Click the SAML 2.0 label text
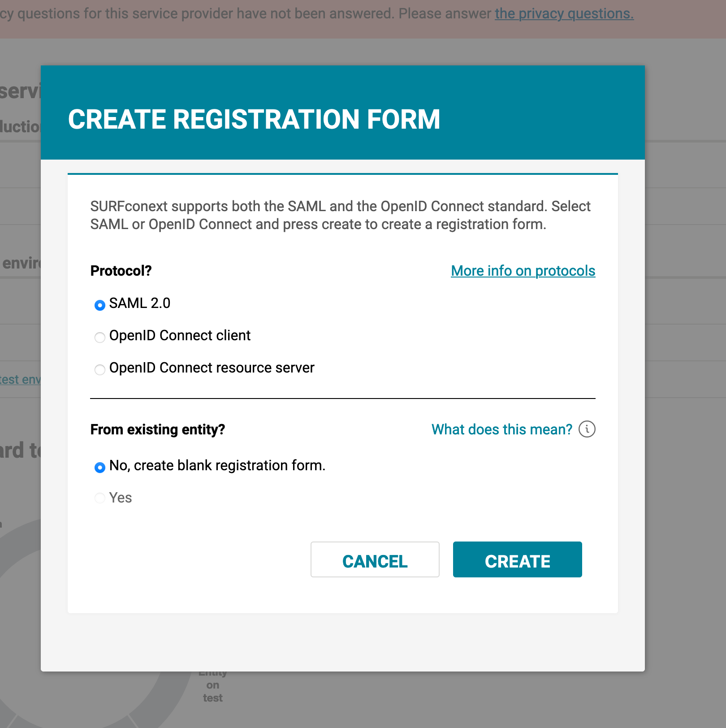The width and height of the screenshot is (726, 728). (140, 303)
